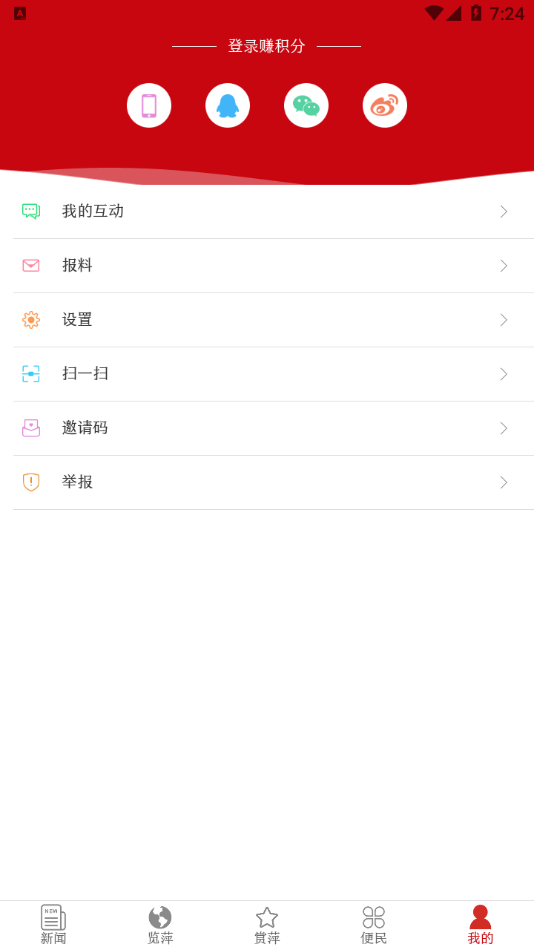Viewport: 534px width, 950px height.
Task: Log in with QQ penguin icon
Action: coord(227,105)
